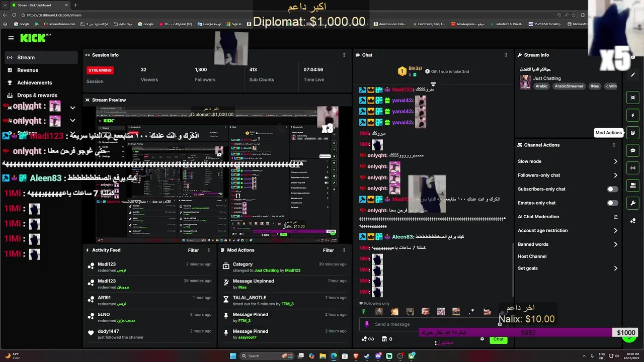Open Activity Feed three-dot menu
Viewport: 644px width, 362px height.
click(x=209, y=250)
